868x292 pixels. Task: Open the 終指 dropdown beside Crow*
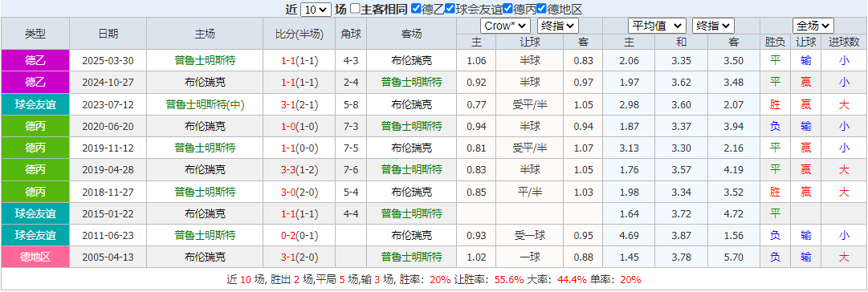point(558,26)
